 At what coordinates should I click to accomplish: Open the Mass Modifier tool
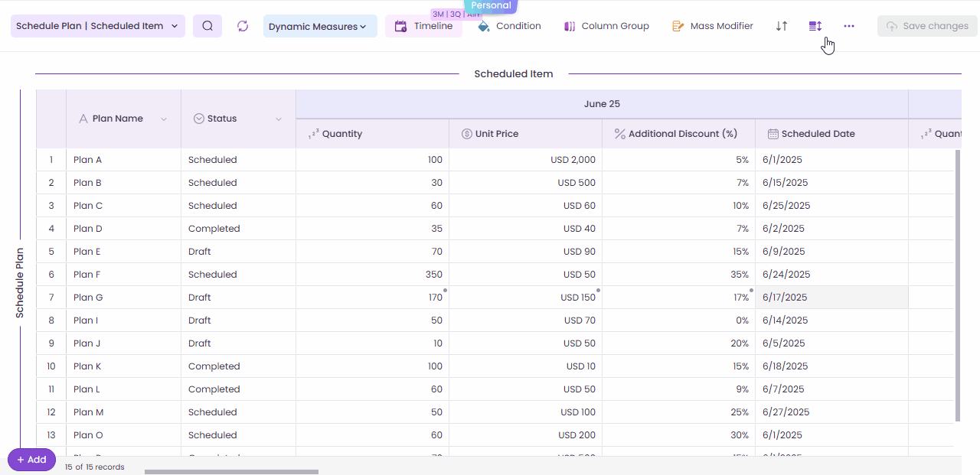pos(713,26)
